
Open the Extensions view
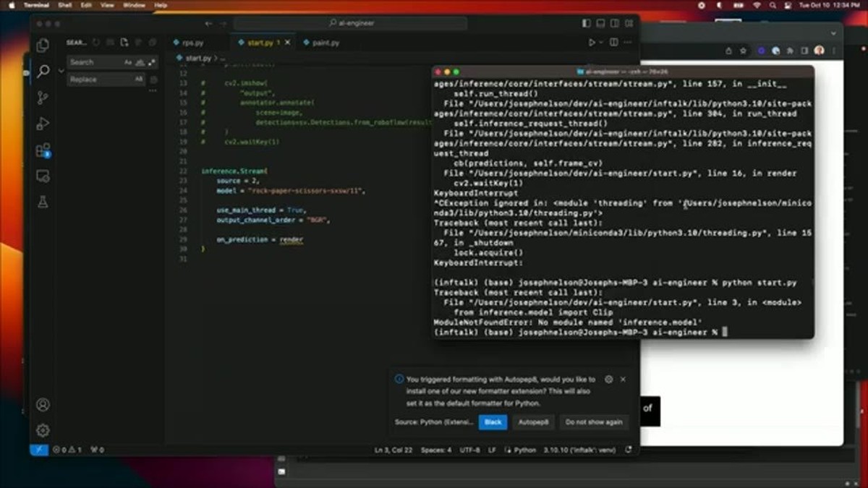pos(43,150)
